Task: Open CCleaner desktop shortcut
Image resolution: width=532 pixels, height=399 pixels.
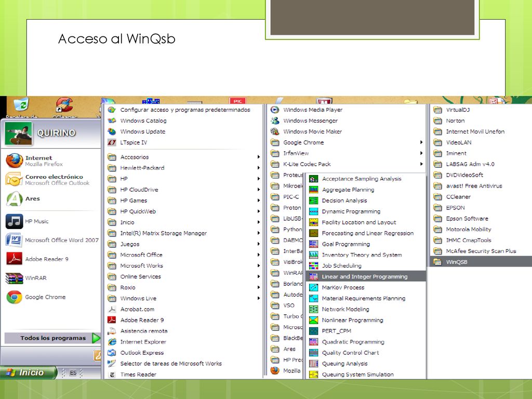Action: (x=64, y=107)
